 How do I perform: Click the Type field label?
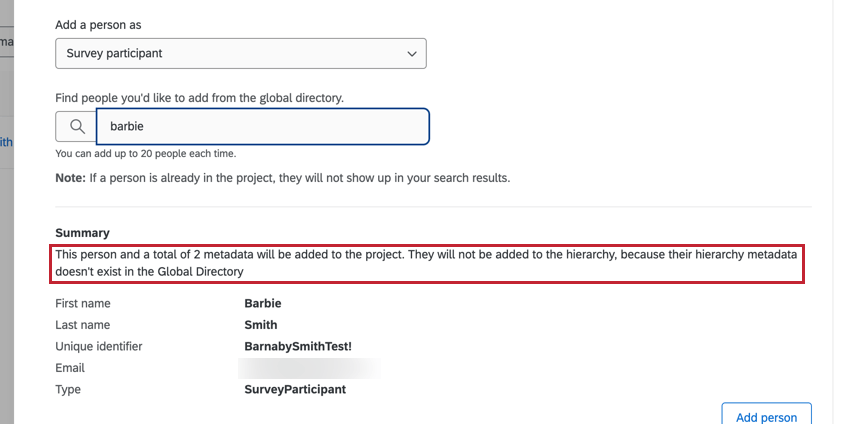[x=68, y=390]
